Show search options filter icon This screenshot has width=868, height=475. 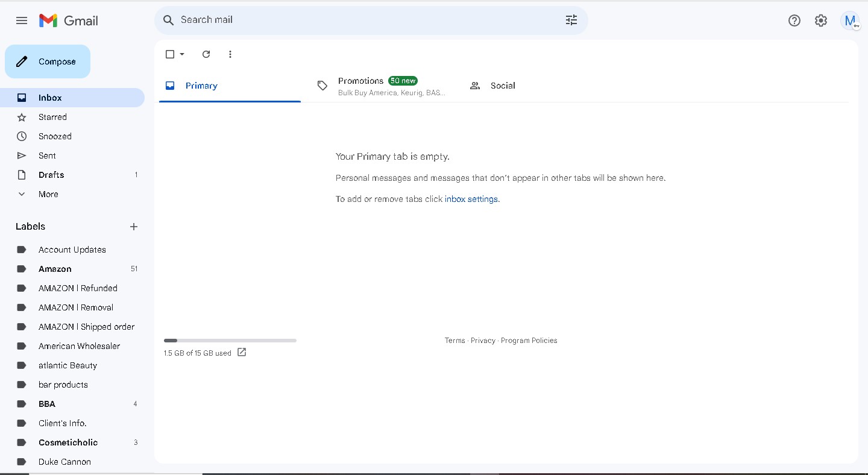(571, 20)
